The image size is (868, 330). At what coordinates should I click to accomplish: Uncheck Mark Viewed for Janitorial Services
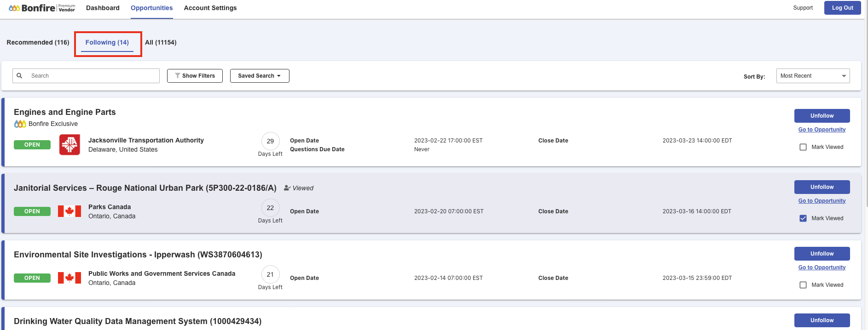(x=803, y=218)
